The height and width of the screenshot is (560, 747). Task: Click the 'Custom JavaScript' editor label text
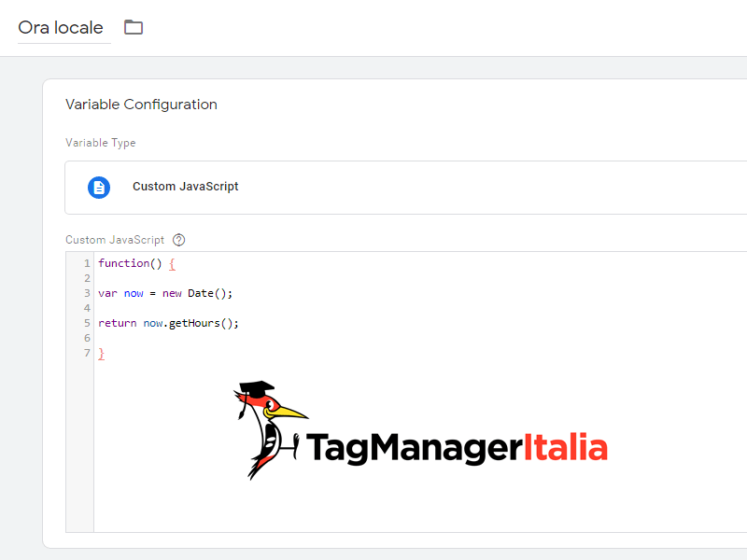click(115, 240)
